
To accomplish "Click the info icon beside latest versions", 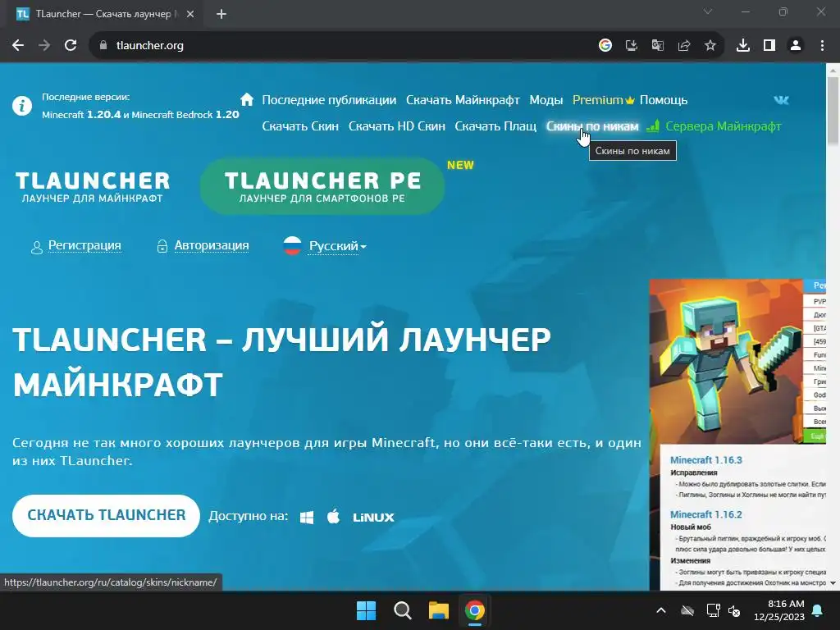I will tap(22, 106).
